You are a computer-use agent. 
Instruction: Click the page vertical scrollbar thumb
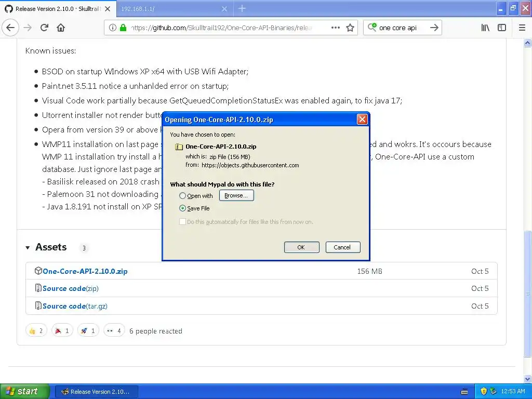click(527, 294)
